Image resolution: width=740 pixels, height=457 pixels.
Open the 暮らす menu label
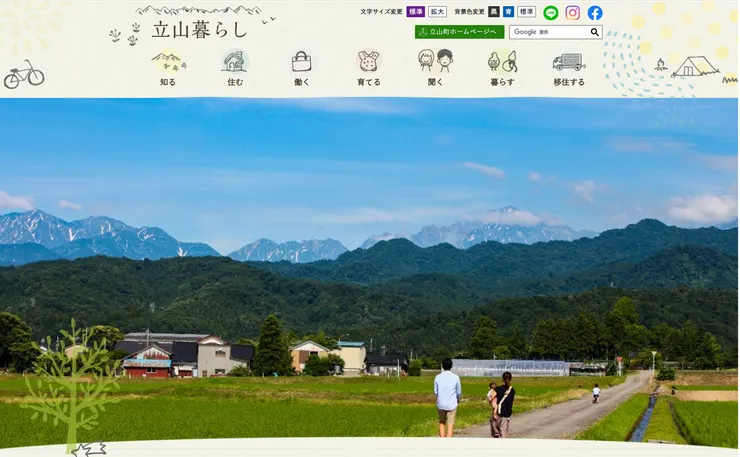[502, 82]
